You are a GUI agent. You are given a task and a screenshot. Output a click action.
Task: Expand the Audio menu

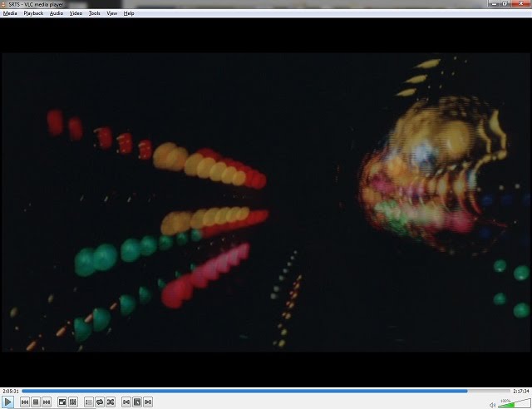(x=56, y=13)
